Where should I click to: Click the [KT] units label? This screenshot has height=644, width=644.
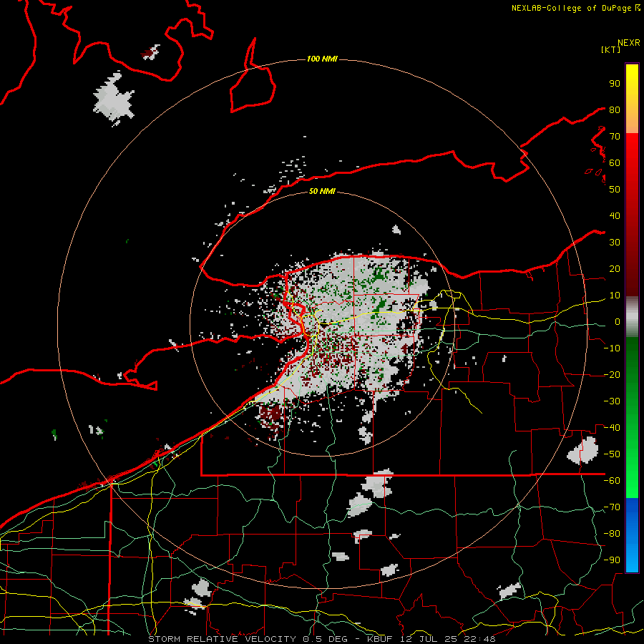pyautogui.click(x=611, y=49)
